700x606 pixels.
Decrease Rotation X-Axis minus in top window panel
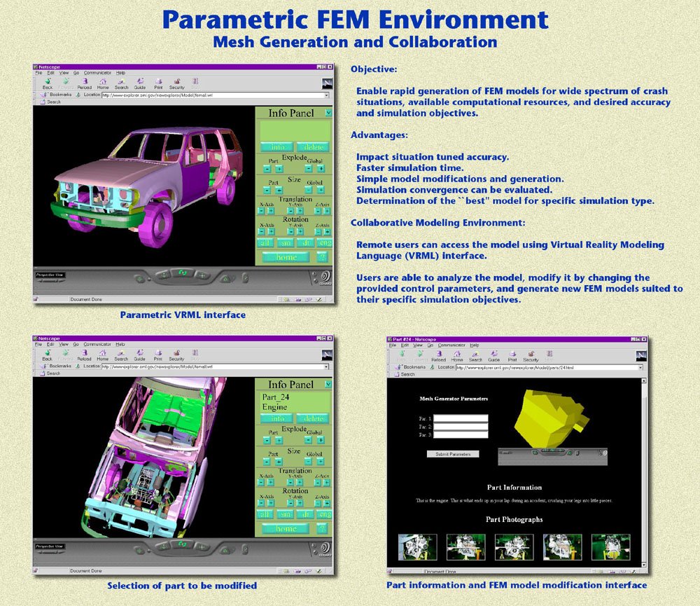[262, 233]
